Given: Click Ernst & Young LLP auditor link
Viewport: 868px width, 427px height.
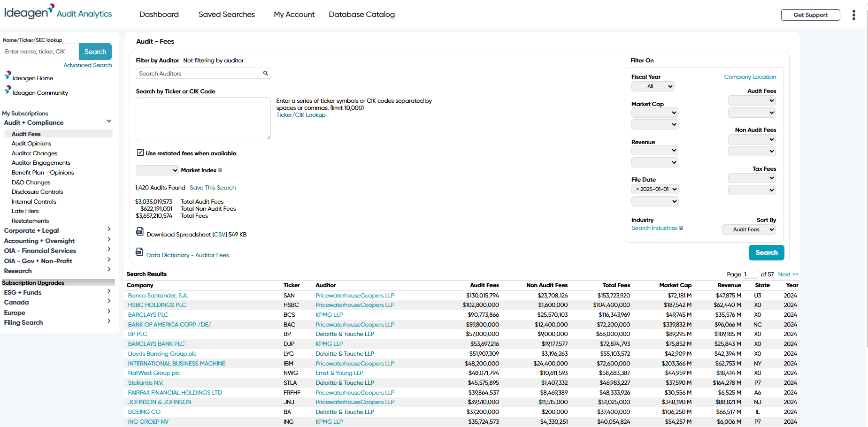Looking at the screenshot, I should [x=339, y=373].
